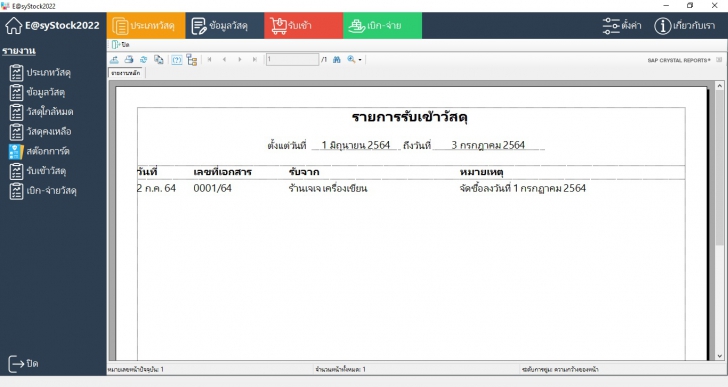The height and width of the screenshot is (387, 728).
Task: Click supplier ร้านเจเจ เครื่องเขียน
Action: pyautogui.click(x=328, y=188)
